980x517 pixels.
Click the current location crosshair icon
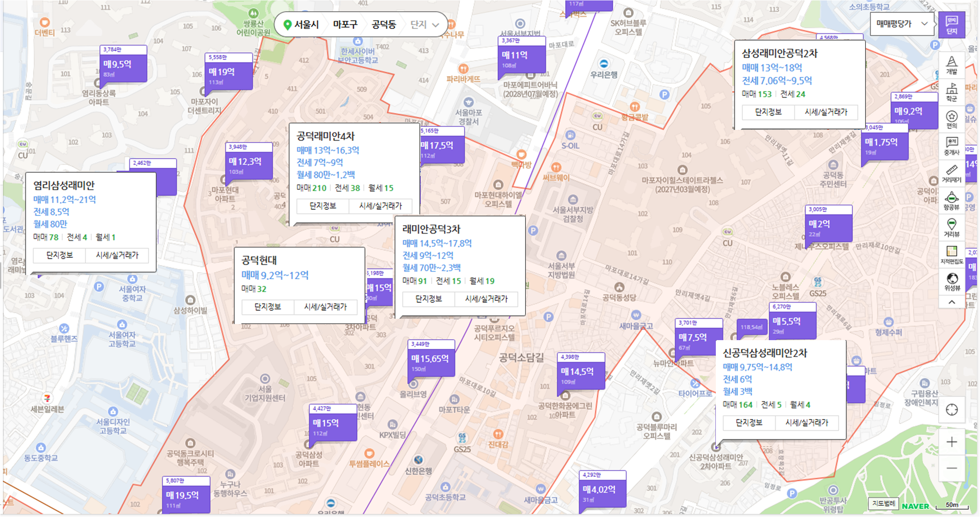pyautogui.click(x=952, y=409)
